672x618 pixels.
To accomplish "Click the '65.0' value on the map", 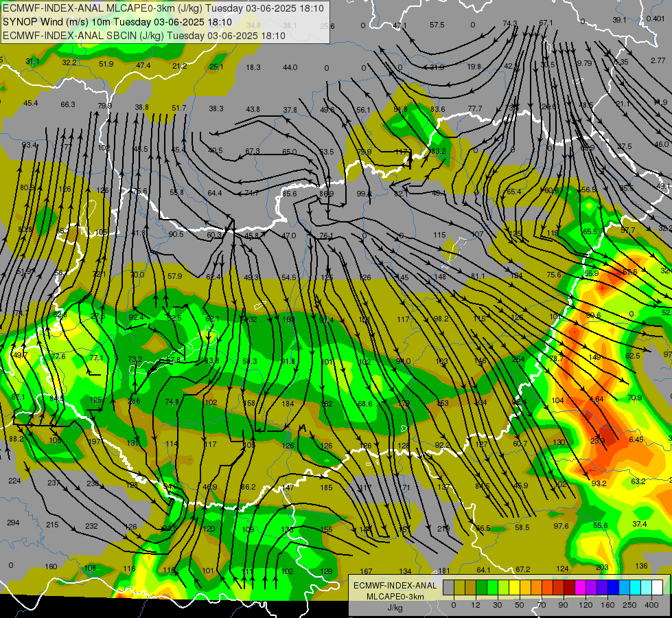I will pos(289,151).
